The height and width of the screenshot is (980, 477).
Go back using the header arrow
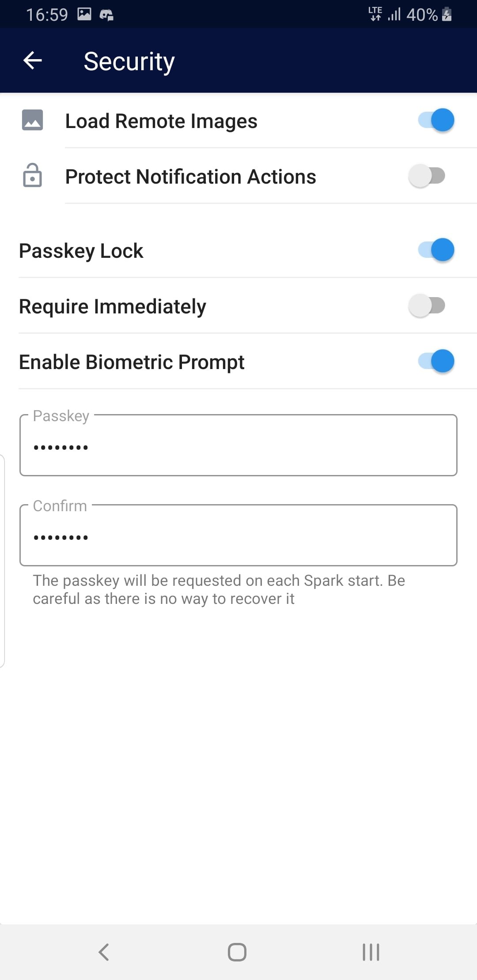pos(32,60)
